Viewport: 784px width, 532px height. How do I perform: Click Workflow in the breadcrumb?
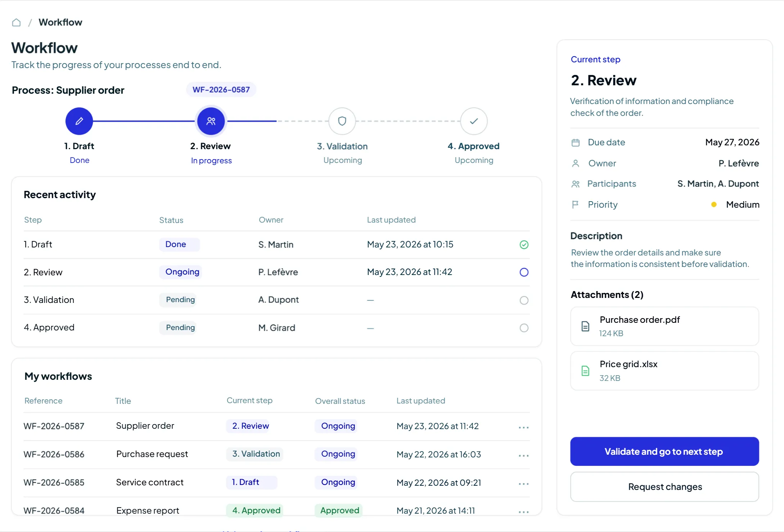(x=60, y=22)
